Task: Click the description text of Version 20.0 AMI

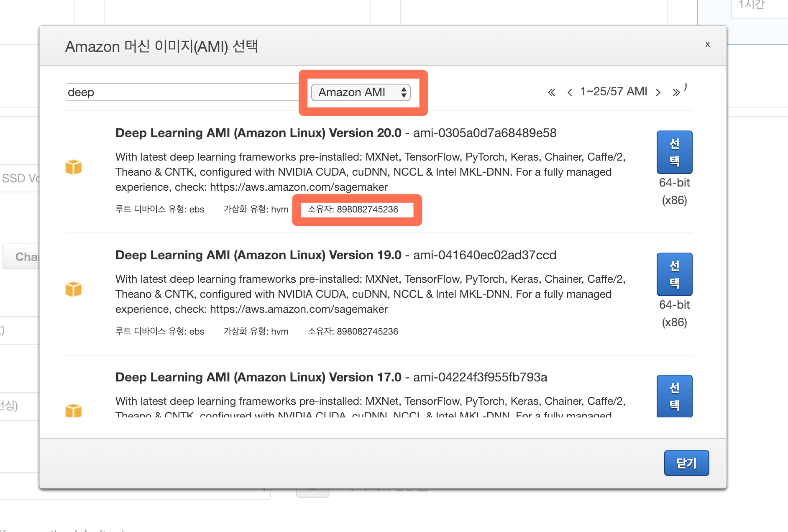Action: coord(371,172)
